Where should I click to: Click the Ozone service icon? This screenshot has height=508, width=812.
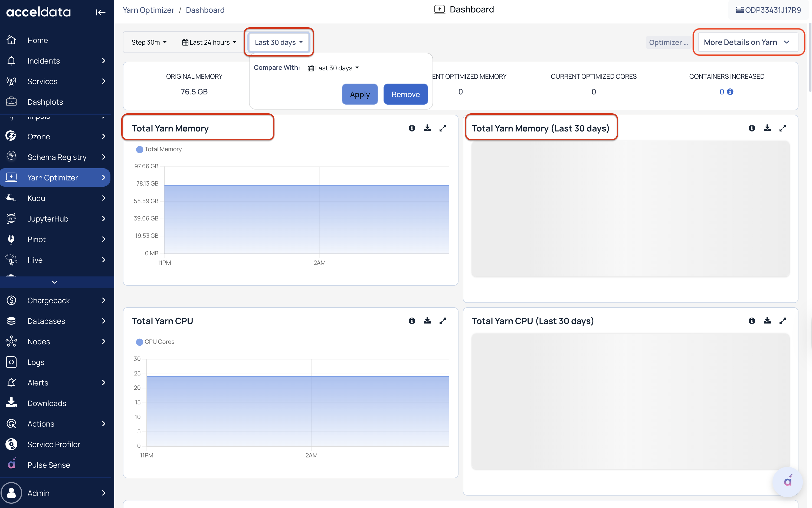(11, 136)
